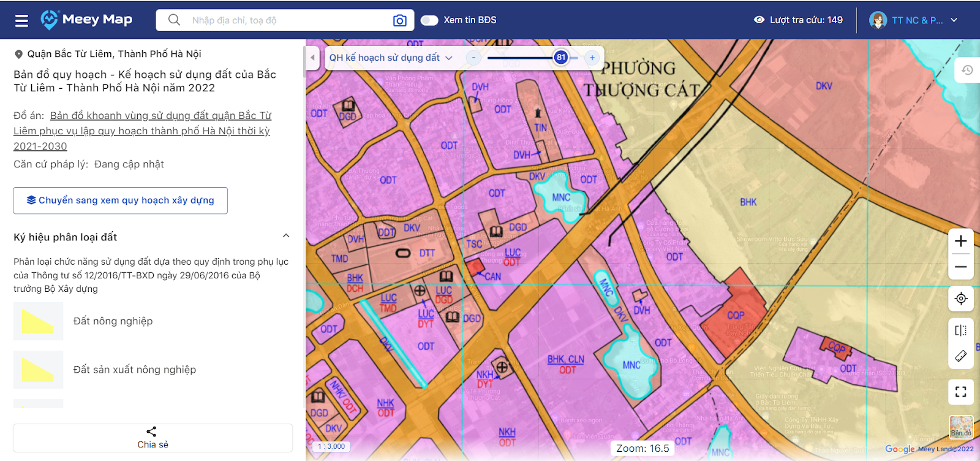The width and height of the screenshot is (980, 461).
Task: Click the opacity slider handle at 81
Action: [561, 58]
